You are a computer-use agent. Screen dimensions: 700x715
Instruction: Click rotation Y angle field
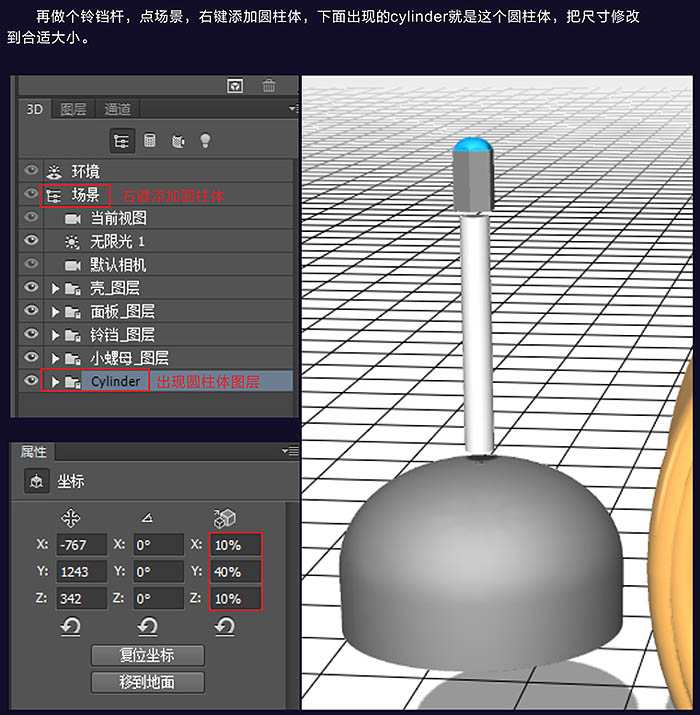click(x=159, y=571)
